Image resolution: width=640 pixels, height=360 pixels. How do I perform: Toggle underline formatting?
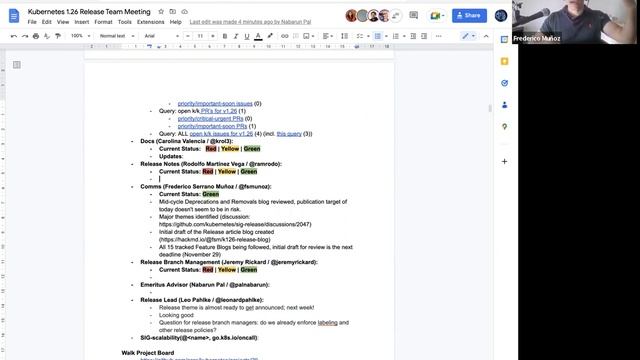247,36
